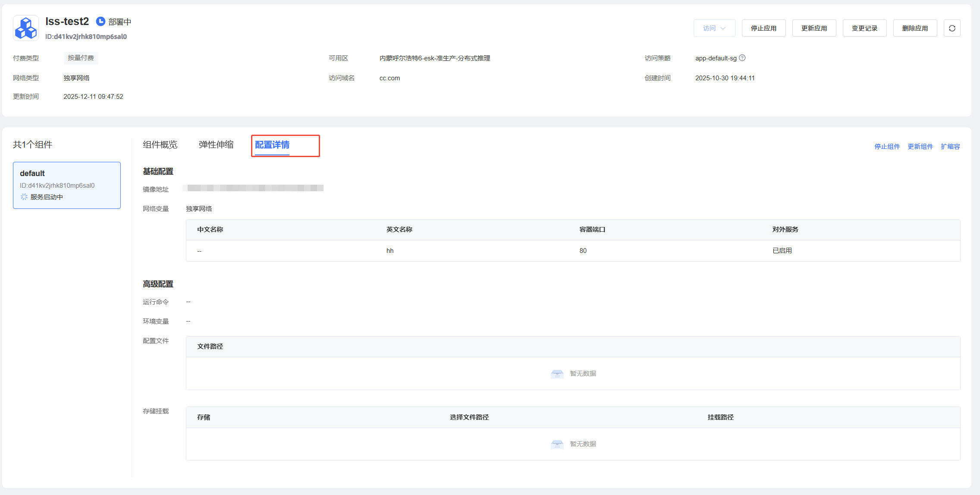The width and height of the screenshot is (980, 495).
Task: Click the blue deploying status clock icon
Action: (101, 22)
